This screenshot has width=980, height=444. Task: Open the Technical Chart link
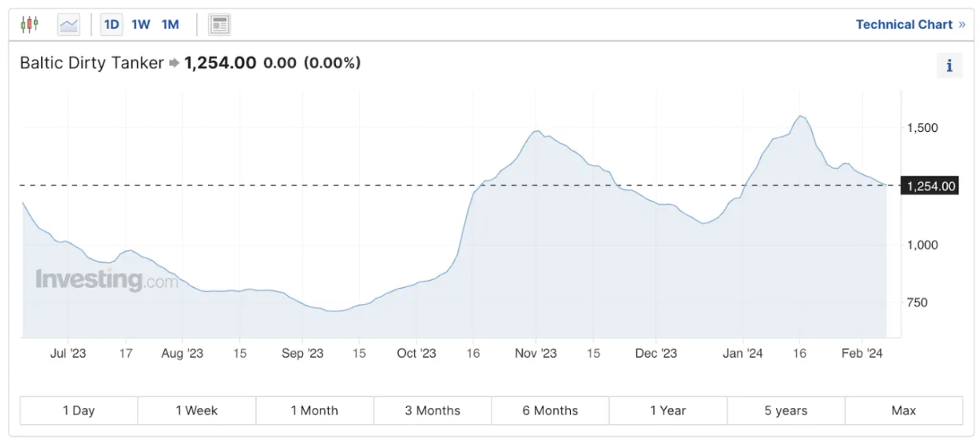tap(904, 24)
